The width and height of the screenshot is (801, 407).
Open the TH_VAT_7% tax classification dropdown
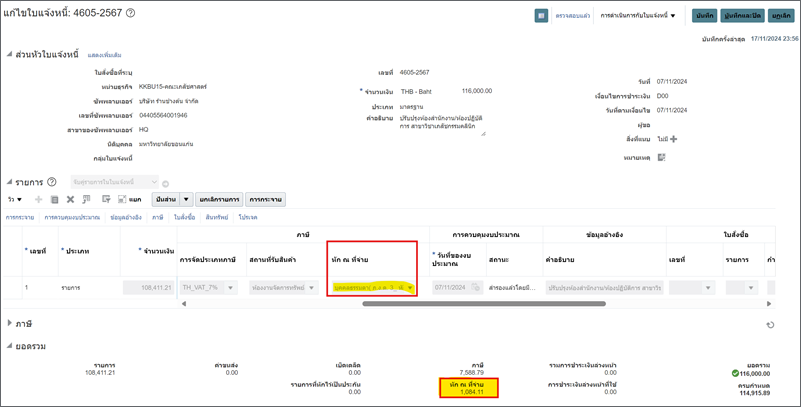pyautogui.click(x=230, y=288)
